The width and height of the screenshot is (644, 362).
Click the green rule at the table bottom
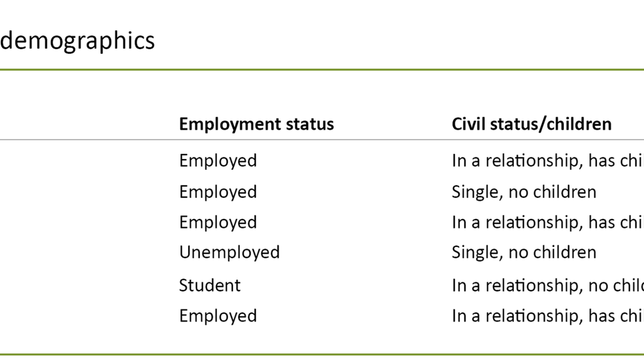322,354
